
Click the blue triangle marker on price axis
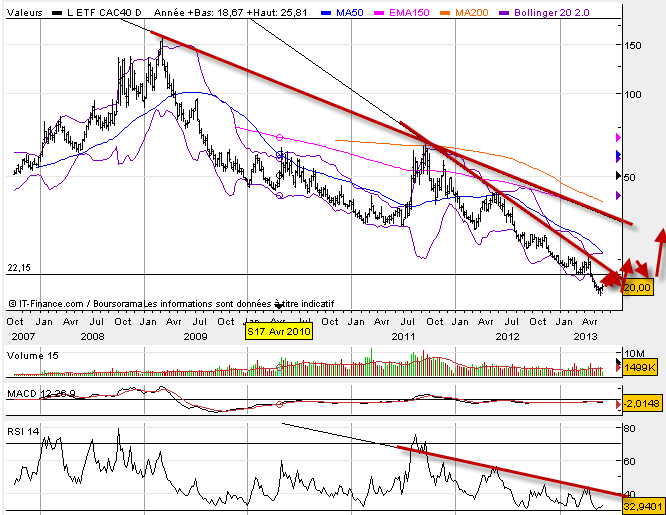[618, 156]
